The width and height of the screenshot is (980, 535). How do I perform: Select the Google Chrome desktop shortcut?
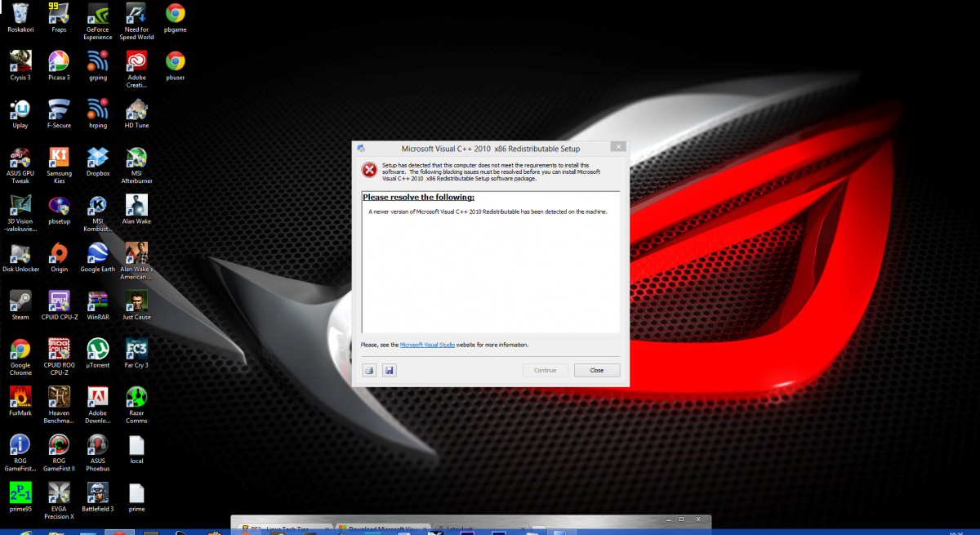(x=20, y=358)
